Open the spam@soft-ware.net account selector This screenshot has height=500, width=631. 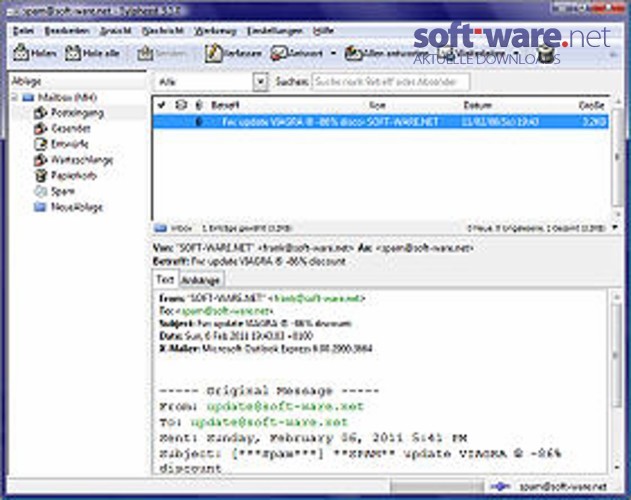[563, 487]
